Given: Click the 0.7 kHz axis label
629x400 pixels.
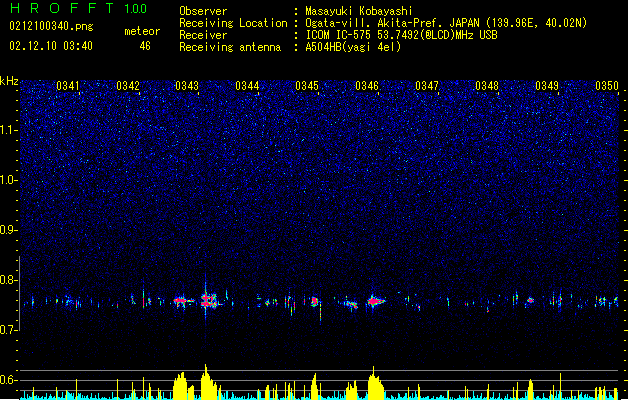Looking at the screenshot, I should pos(8,330).
